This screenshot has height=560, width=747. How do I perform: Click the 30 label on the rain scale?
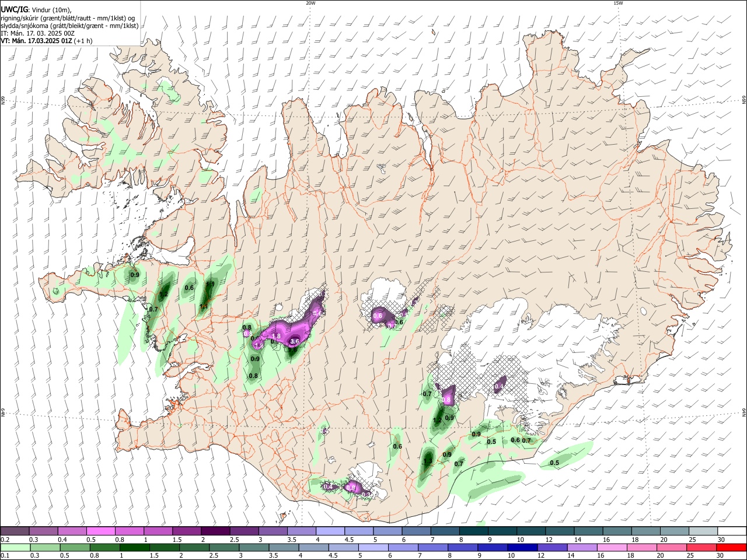coord(721,555)
